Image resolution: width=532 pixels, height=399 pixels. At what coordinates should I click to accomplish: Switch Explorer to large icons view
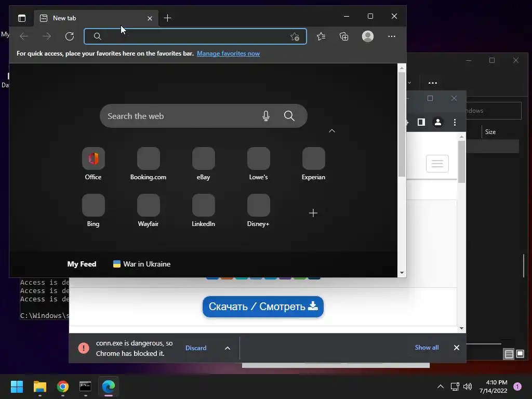click(520, 354)
